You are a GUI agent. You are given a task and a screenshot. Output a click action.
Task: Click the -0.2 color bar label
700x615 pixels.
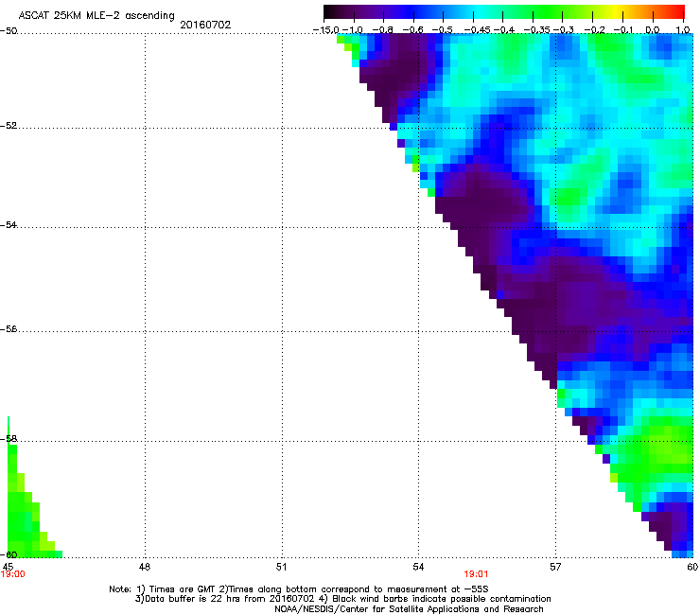pos(595,30)
